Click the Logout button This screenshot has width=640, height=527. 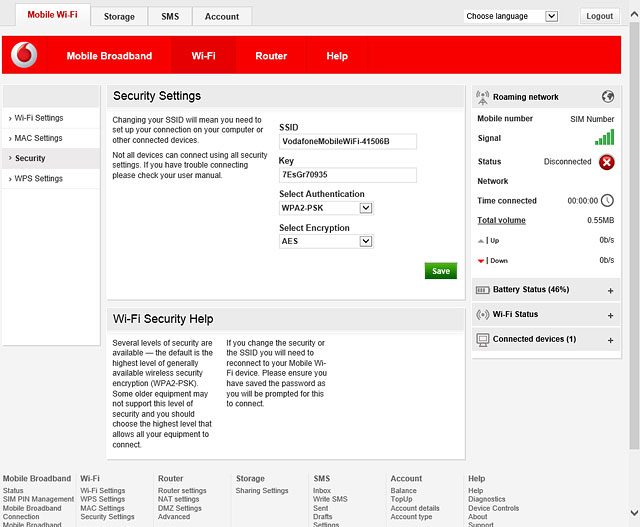600,16
